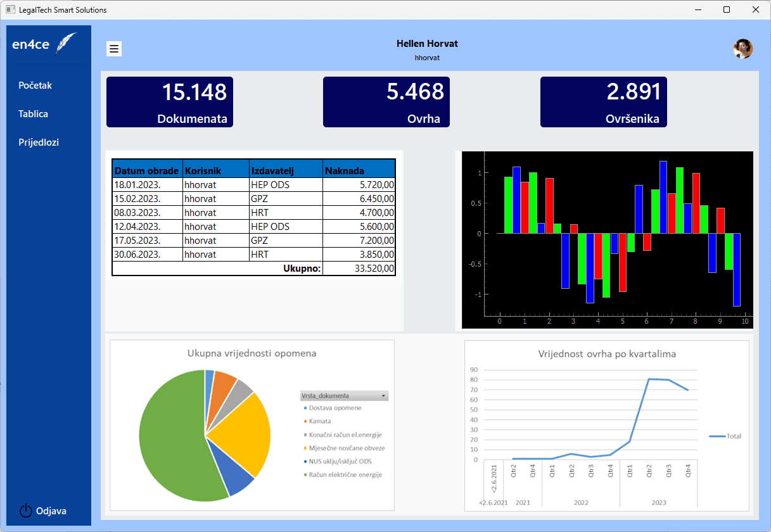Screen dimensions: 771x532
Task: Click the green Račun električne energije legend swatch
Action: tap(305, 475)
